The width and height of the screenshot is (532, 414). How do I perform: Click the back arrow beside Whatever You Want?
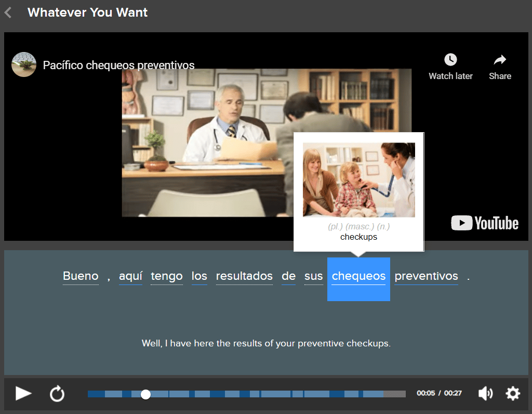(x=8, y=12)
